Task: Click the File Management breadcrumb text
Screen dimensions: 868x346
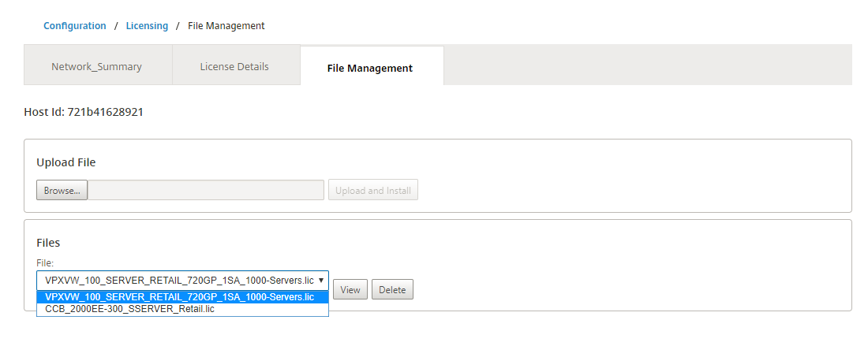Action: click(226, 25)
